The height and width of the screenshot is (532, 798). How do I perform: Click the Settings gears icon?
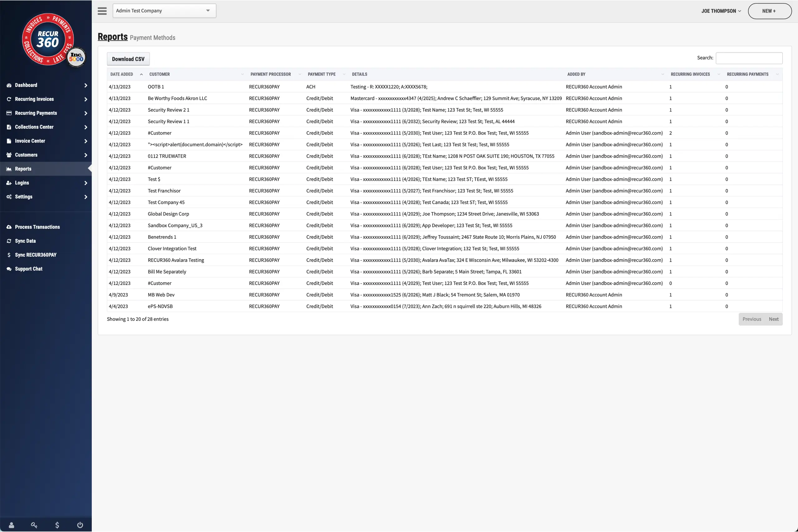point(9,197)
